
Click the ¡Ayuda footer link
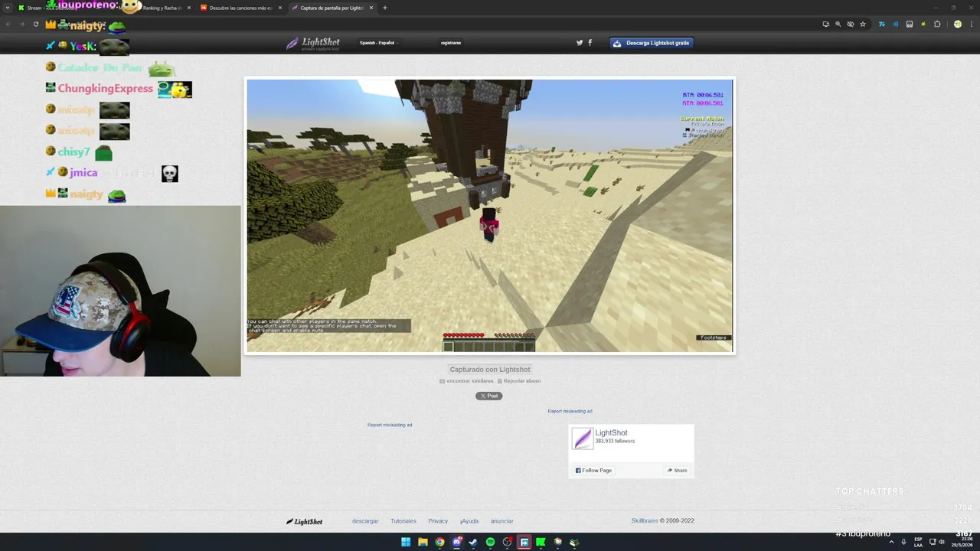click(469, 521)
